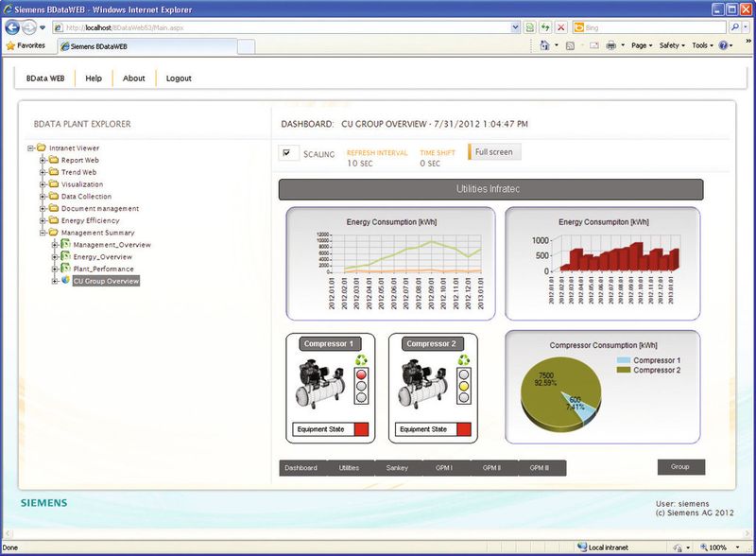Toggle the SCALING checkbox
This screenshot has height=556, width=756.
tap(287, 153)
